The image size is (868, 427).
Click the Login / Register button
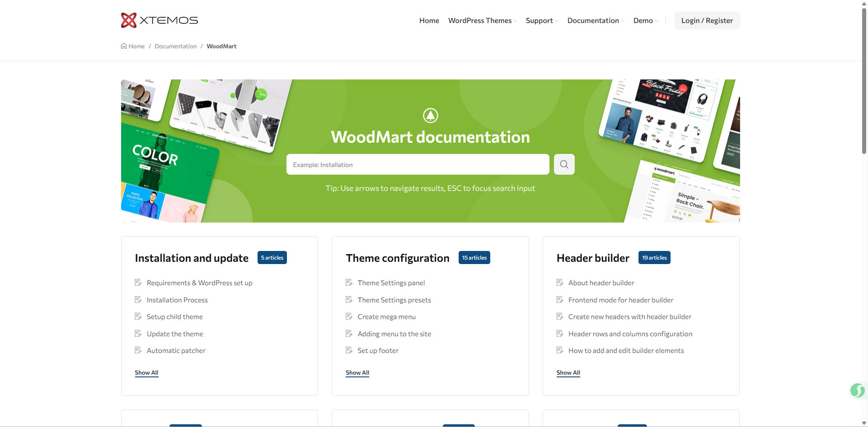click(707, 20)
